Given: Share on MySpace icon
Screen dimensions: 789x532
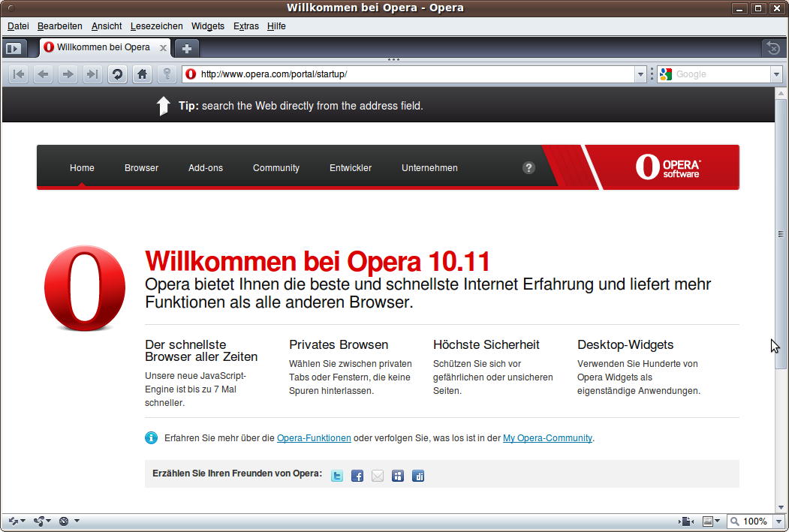Looking at the screenshot, I should tap(398, 476).
